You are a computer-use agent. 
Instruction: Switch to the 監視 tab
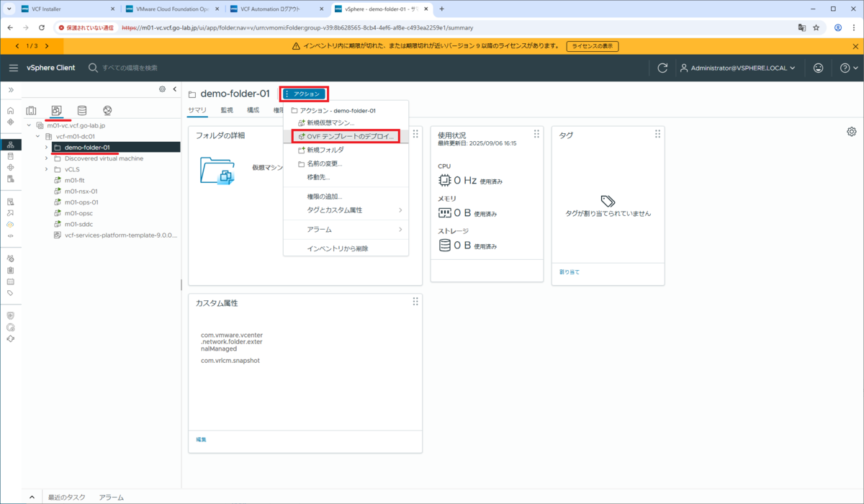227,110
